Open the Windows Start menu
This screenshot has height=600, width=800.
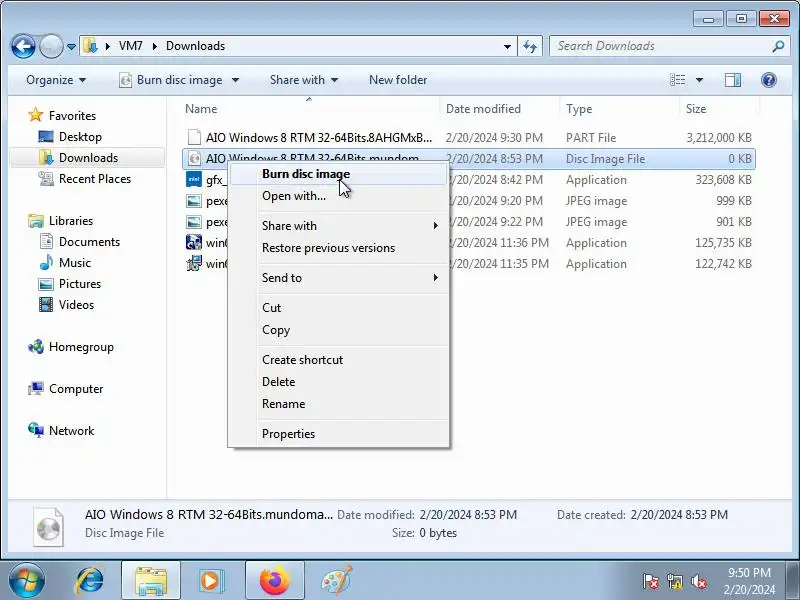point(26,580)
